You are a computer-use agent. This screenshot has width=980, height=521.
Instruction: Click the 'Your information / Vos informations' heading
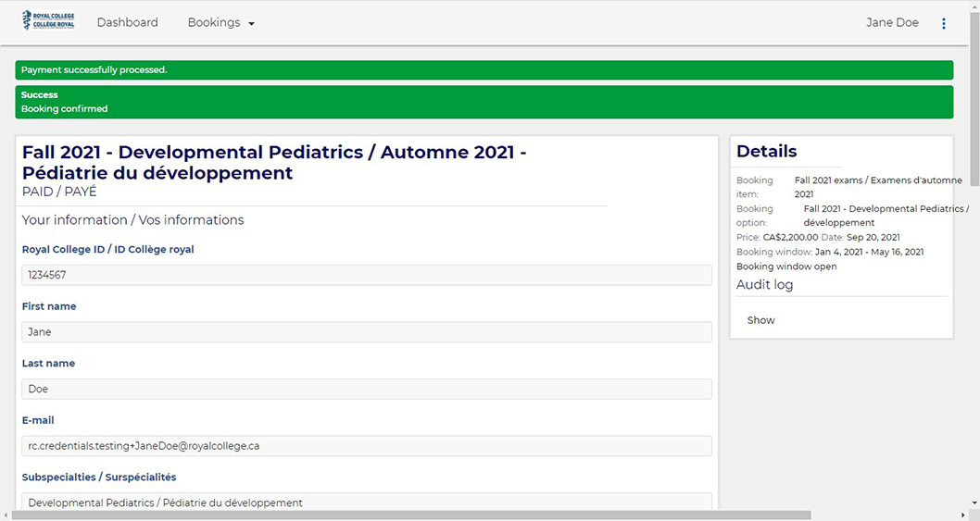[132, 220]
